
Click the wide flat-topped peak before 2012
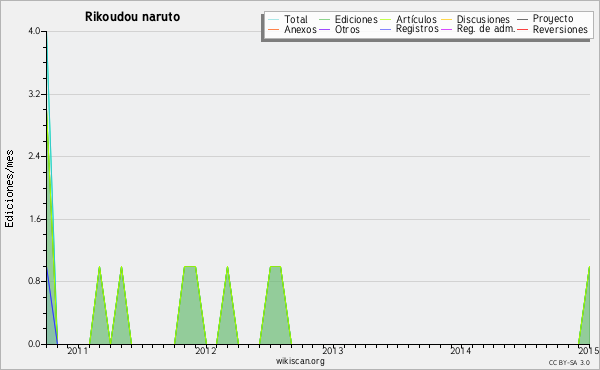[x=190, y=306]
